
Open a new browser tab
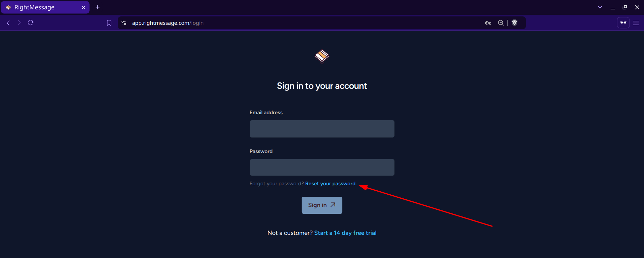tap(98, 7)
